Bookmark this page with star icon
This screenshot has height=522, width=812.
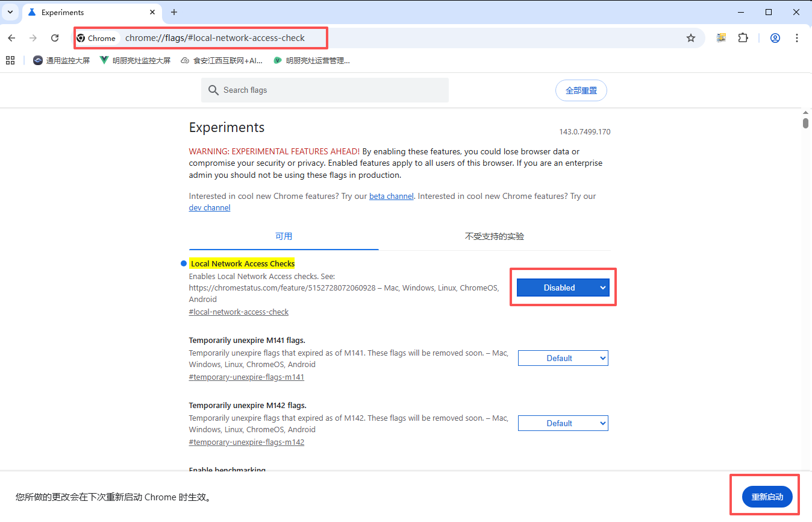pyautogui.click(x=691, y=38)
